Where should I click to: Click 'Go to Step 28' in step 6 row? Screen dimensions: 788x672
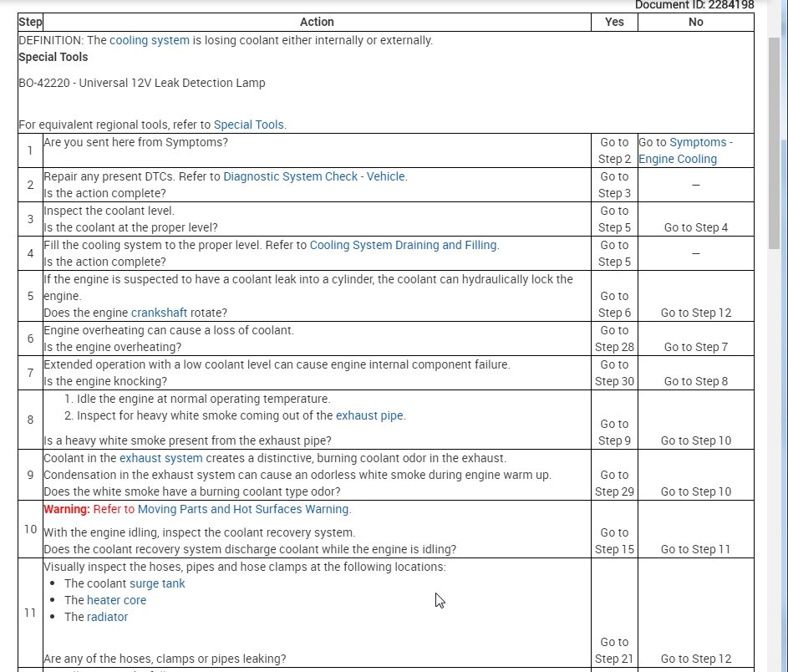(614, 339)
